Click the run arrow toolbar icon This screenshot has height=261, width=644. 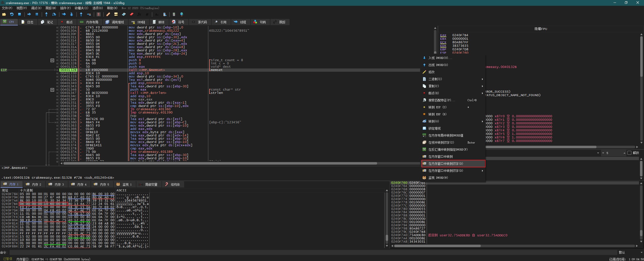(29, 14)
